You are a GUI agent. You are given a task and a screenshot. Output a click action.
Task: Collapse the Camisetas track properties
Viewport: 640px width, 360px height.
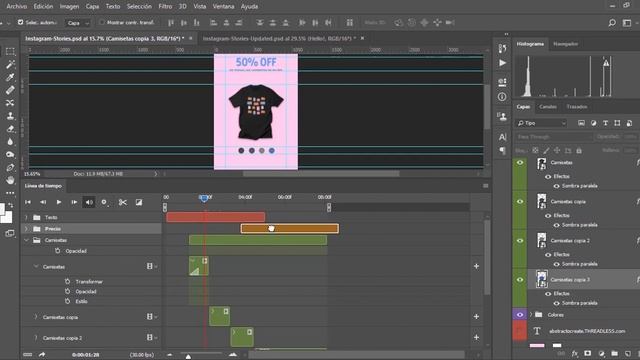tap(36, 267)
